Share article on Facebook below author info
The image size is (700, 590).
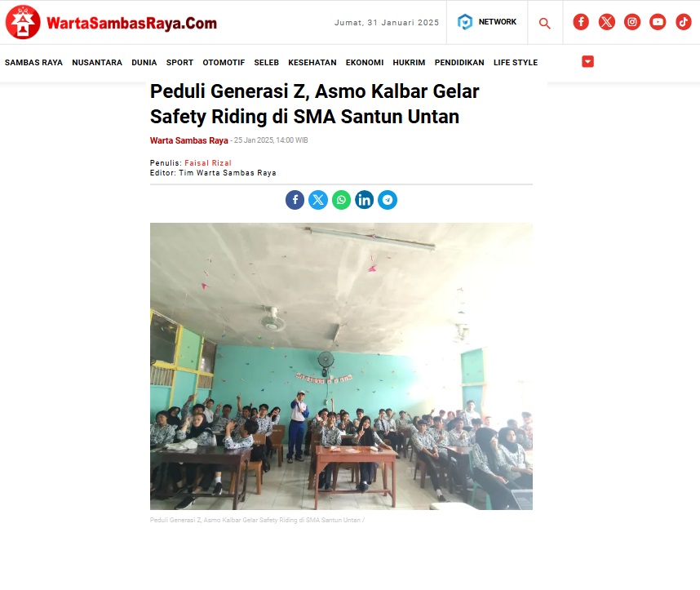click(295, 200)
